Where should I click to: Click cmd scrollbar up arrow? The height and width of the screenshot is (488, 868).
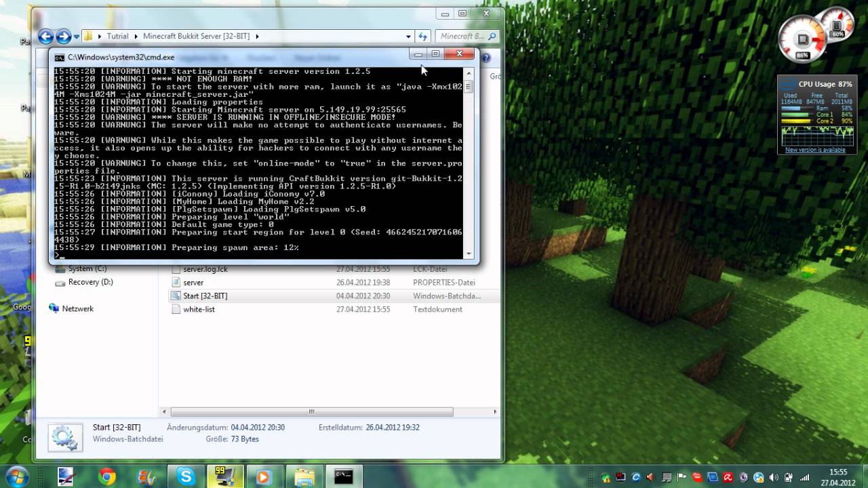[468, 72]
